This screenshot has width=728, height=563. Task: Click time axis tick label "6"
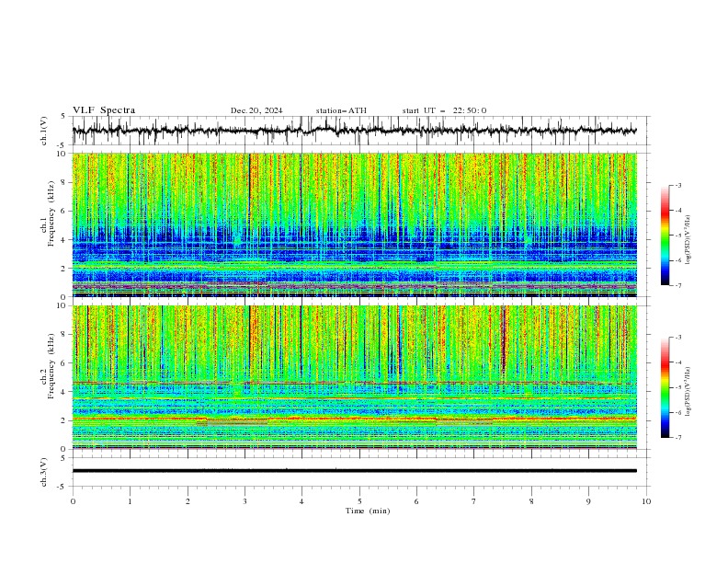416,501
